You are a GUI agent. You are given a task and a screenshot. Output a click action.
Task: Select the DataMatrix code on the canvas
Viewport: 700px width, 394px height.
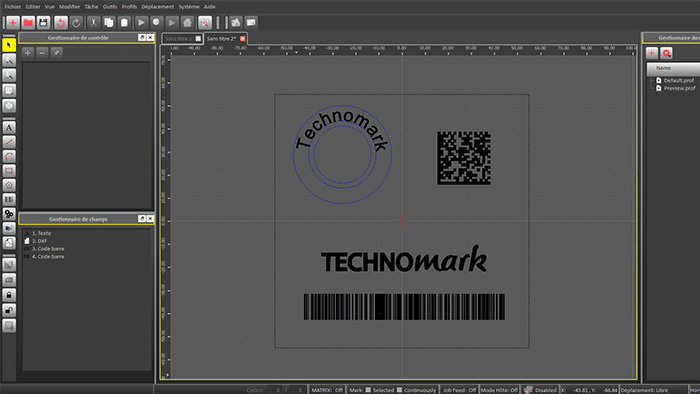(x=464, y=158)
